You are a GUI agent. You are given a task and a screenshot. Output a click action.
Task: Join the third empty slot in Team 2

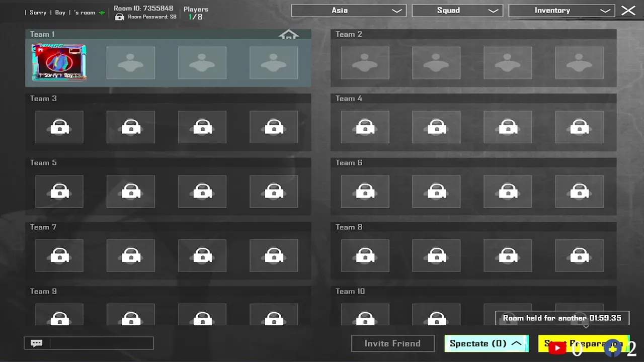pos(508,63)
